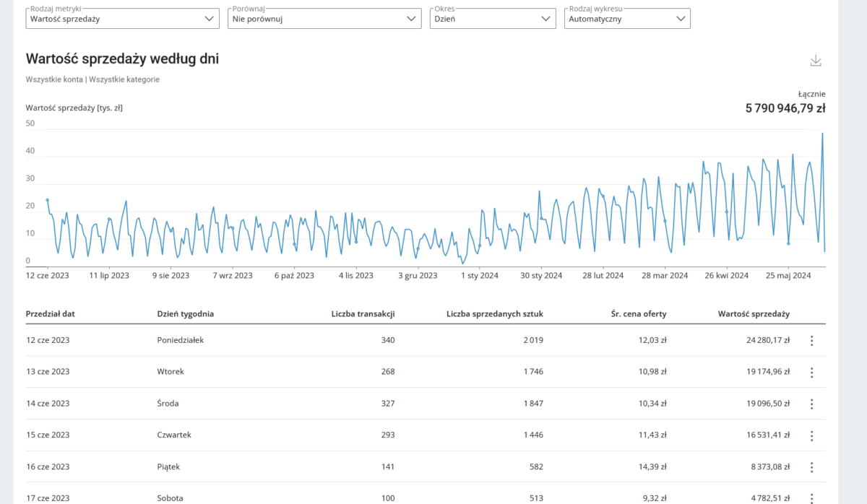The height and width of the screenshot is (504, 867).
Task: Click the first data point on the chart line
Action: [48, 200]
